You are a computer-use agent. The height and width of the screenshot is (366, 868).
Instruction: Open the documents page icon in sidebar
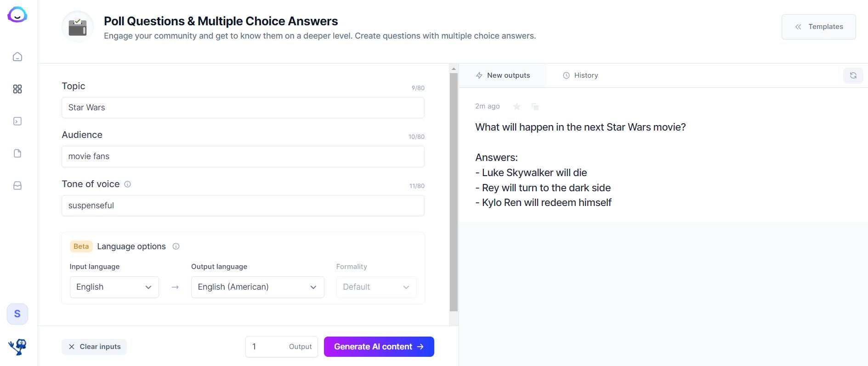point(17,153)
